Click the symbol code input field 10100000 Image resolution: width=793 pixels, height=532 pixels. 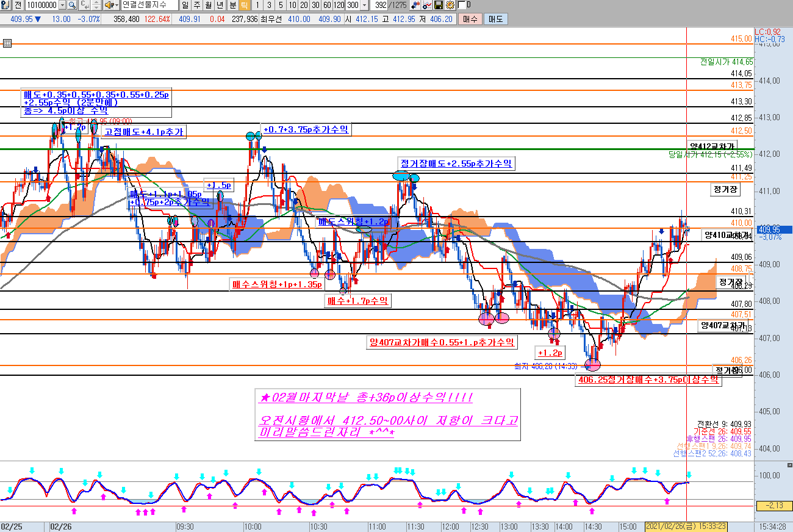(41, 5)
